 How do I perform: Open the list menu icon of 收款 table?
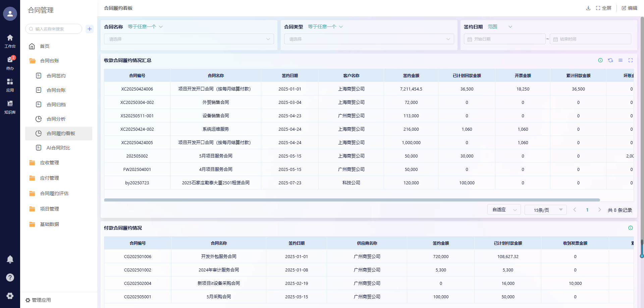(621, 60)
